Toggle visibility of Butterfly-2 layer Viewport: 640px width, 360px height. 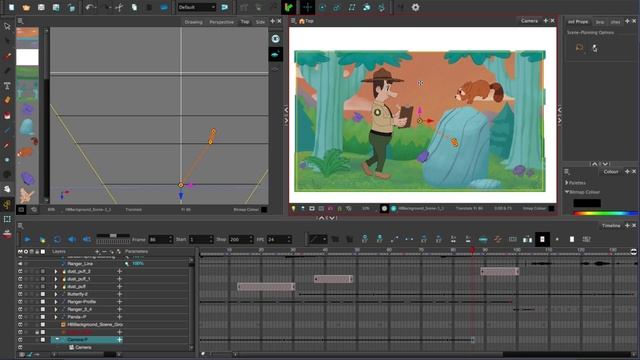(x=20, y=294)
